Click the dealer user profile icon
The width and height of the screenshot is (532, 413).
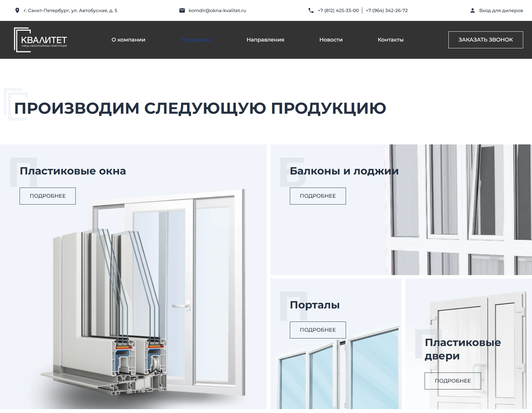coord(472,10)
